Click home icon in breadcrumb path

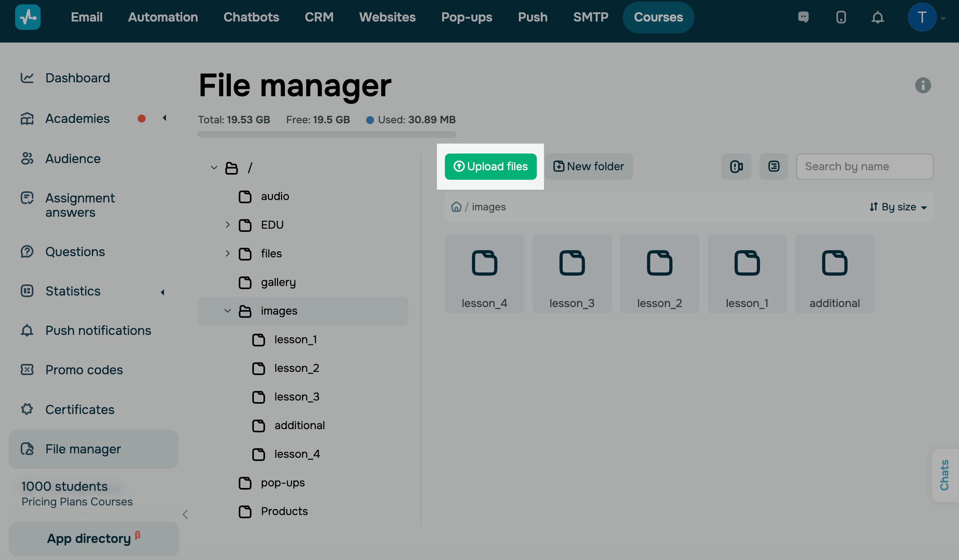click(x=456, y=207)
